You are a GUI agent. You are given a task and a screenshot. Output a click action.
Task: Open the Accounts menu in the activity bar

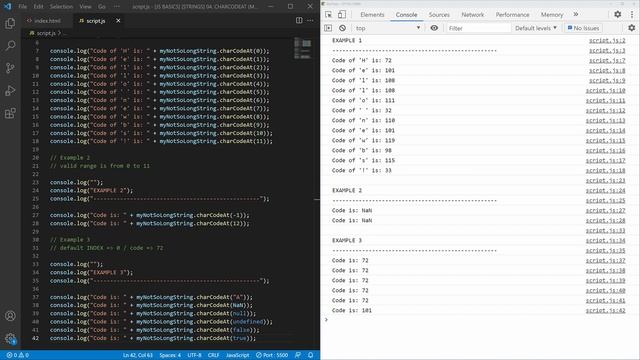[x=10, y=316]
